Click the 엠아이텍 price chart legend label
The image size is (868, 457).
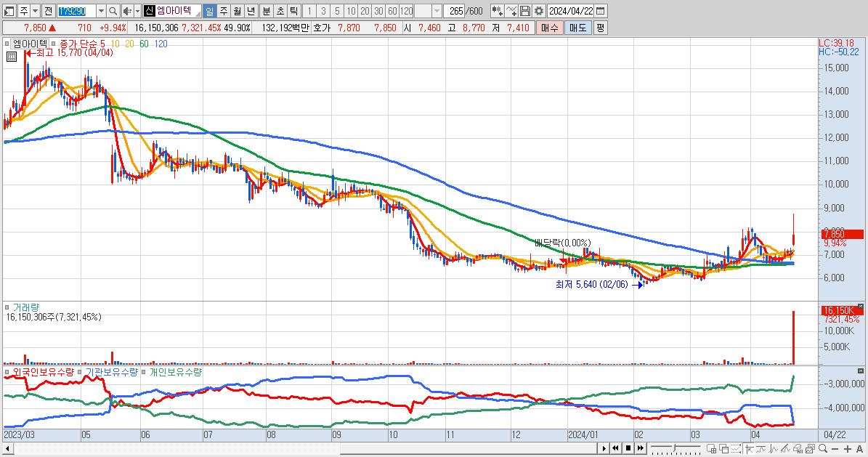point(30,43)
